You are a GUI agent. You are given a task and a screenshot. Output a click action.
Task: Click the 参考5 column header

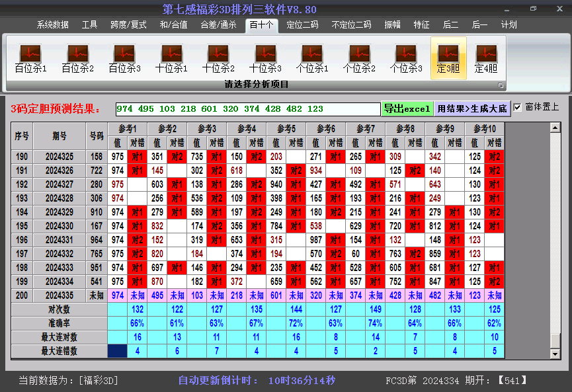click(286, 129)
